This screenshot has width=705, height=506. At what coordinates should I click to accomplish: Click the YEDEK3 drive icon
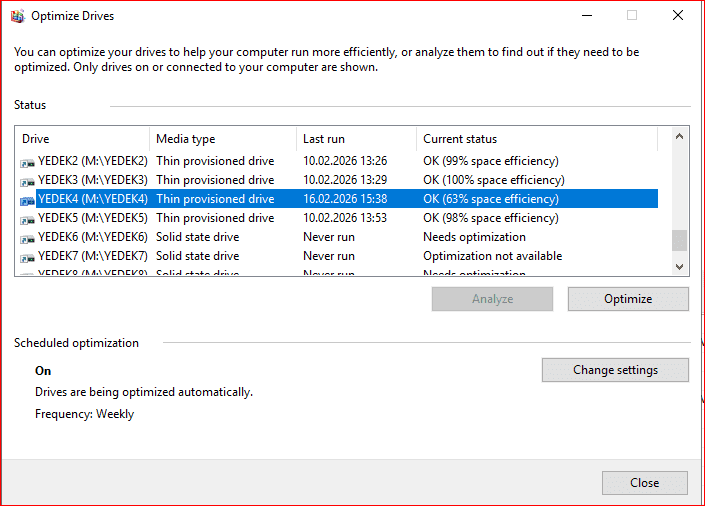point(26,180)
